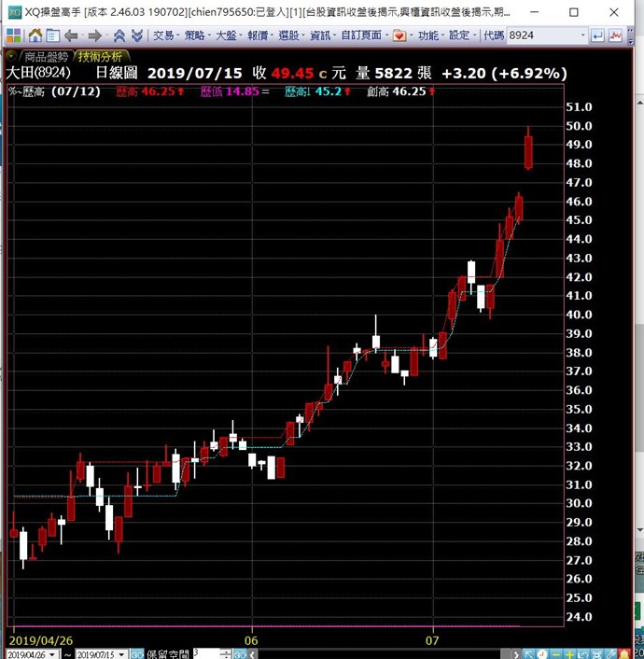Open the 策略 menu

click(x=197, y=35)
